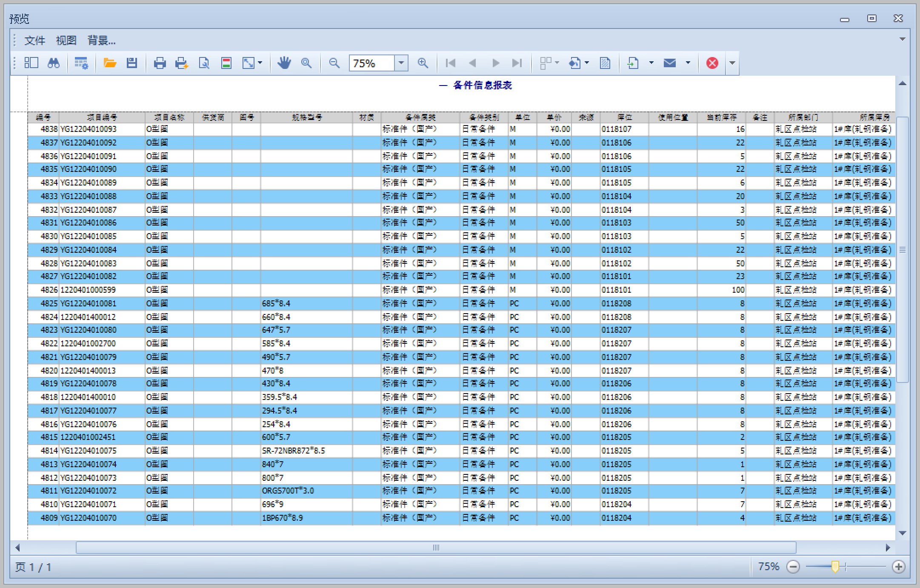Open the toolbar options arrow after close icon
The image size is (920, 588).
(x=732, y=63)
